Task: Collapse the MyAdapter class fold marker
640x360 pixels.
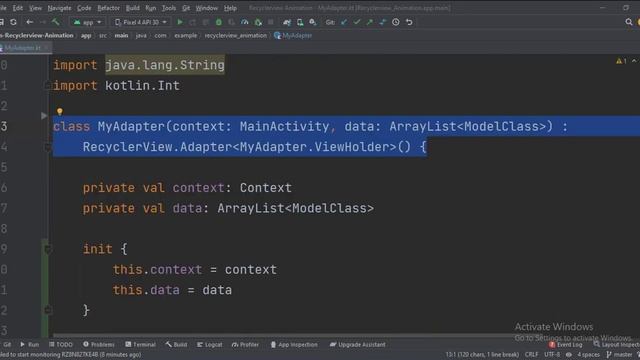Action: click(47, 147)
